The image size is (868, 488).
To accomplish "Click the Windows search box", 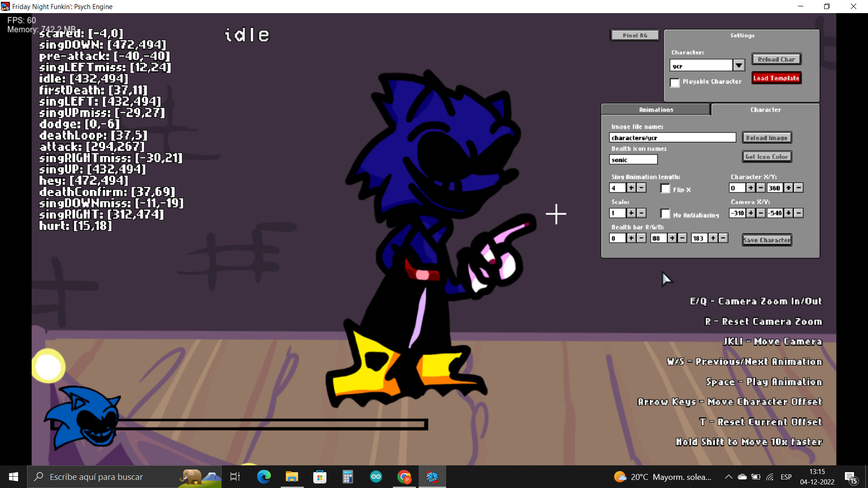I will (x=124, y=477).
